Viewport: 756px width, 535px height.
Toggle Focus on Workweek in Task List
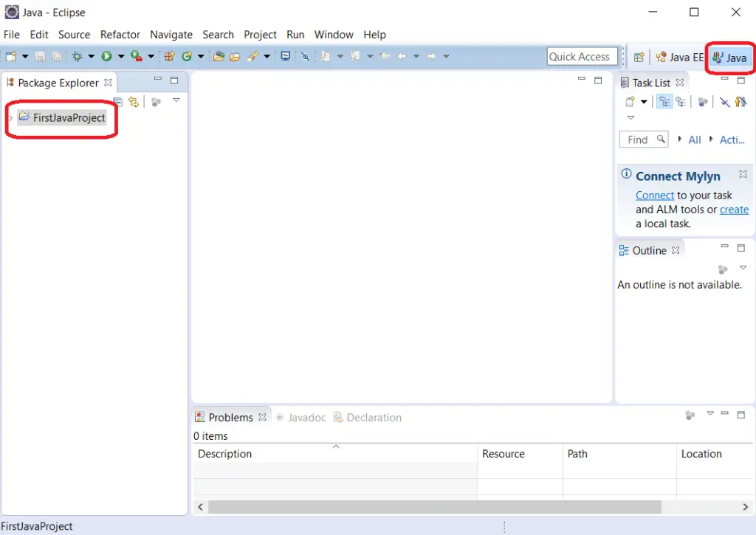click(x=703, y=102)
